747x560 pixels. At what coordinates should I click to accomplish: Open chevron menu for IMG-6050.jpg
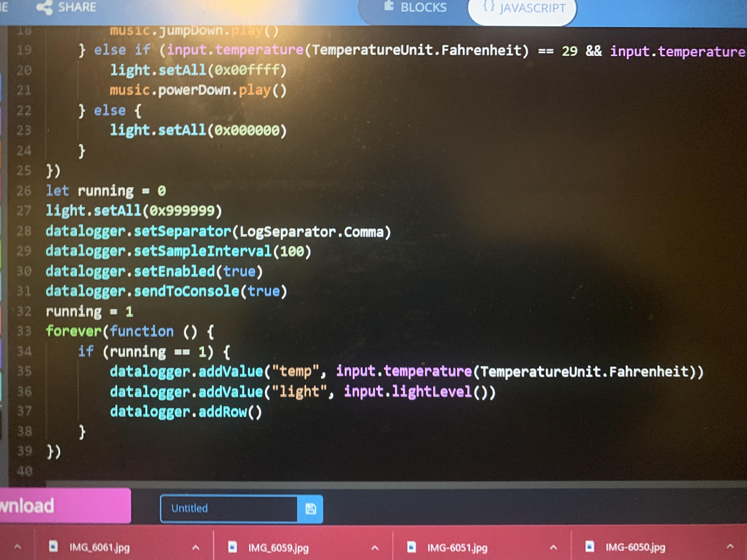point(730,546)
